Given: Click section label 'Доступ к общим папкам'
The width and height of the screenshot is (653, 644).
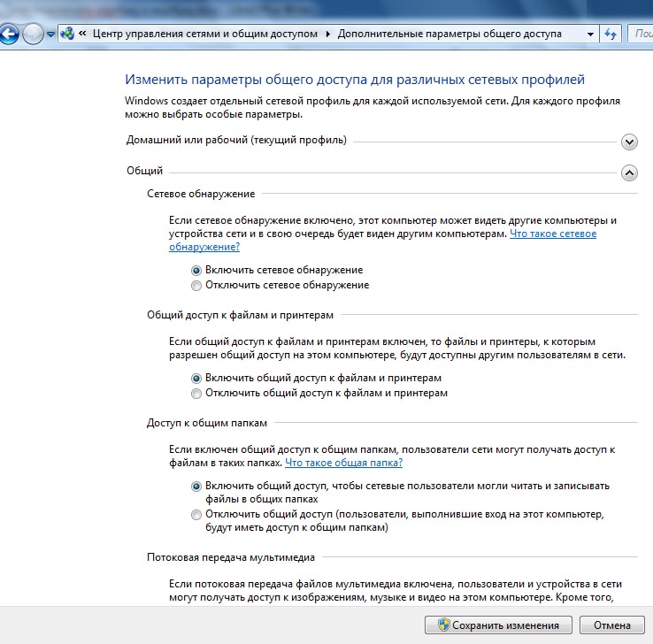Looking at the screenshot, I should (x=207, y=423).
